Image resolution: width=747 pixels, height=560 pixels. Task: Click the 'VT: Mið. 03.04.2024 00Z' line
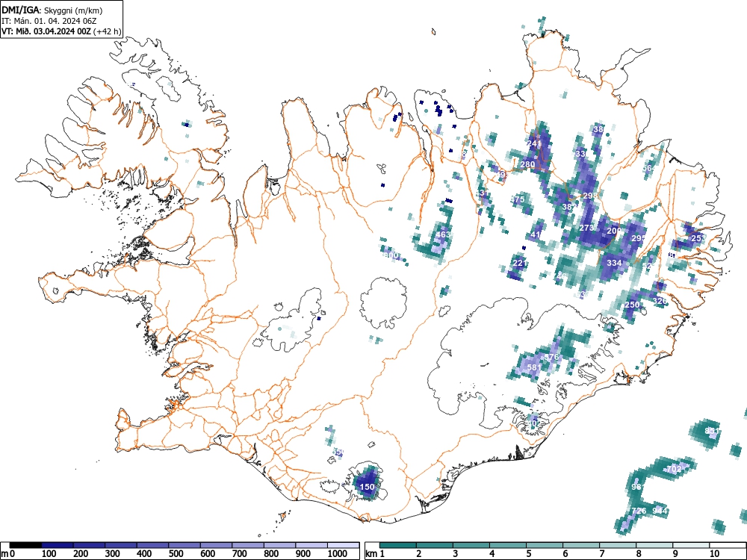46,31
